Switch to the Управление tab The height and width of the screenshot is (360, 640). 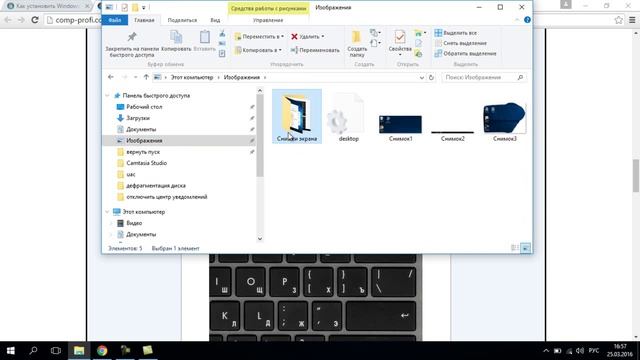[x=268, y=20]
